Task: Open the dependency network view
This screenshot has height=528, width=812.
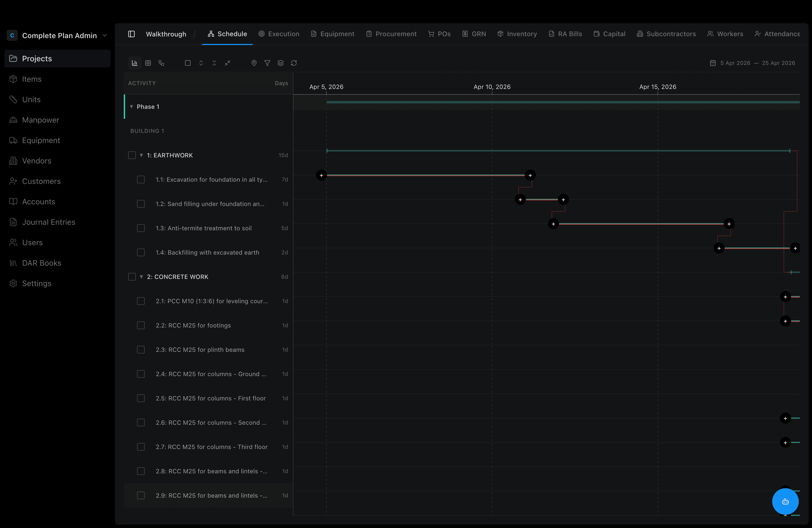Action: 161,63
